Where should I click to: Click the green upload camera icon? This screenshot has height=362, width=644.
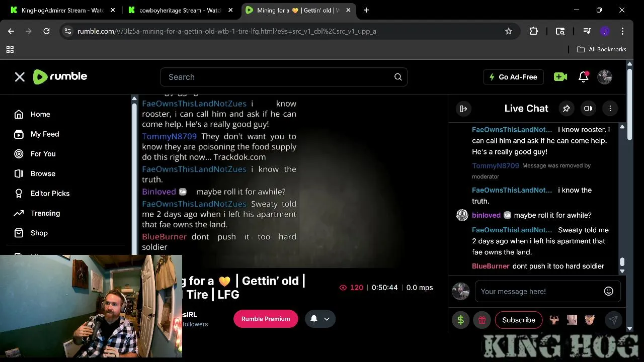click(560, 77)
